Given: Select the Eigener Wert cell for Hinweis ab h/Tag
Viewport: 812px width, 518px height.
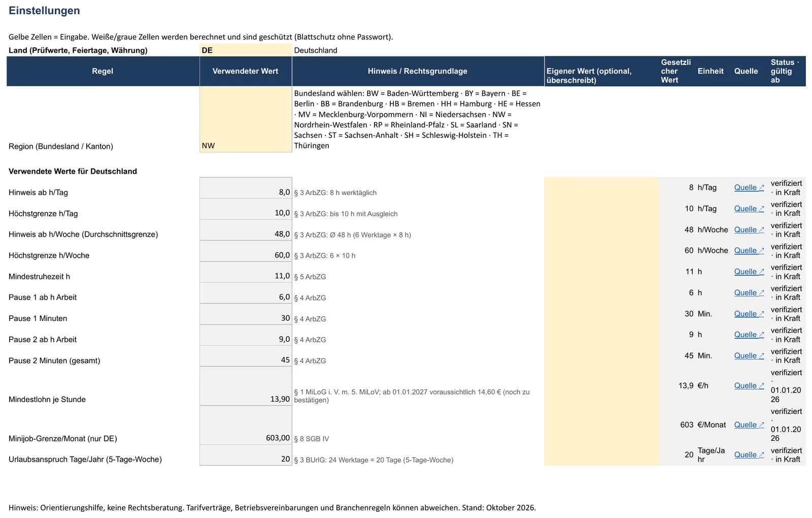Looking at the screenshot, I should 601,188.
